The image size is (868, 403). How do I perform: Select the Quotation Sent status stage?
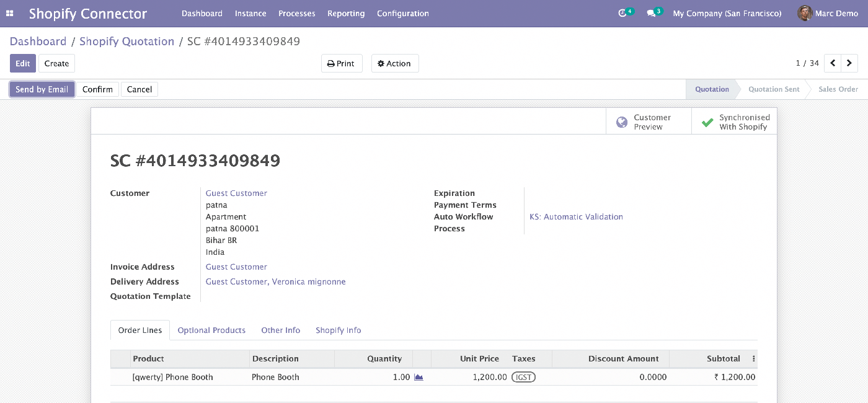(774, 89)
